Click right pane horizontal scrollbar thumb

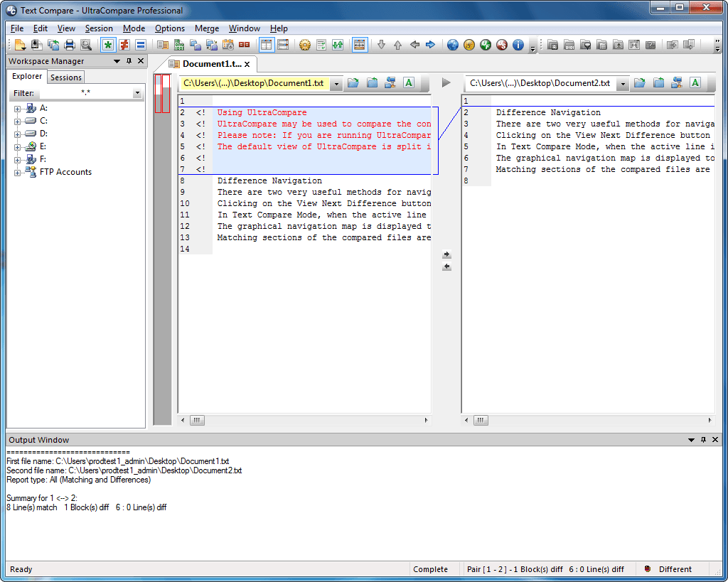tap(481, 421)
